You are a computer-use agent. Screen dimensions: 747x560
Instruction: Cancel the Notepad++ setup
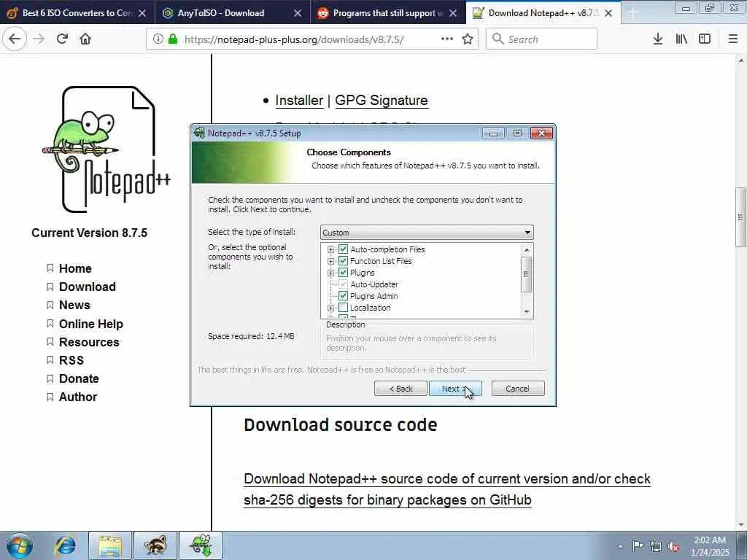[x=517, y=389]
